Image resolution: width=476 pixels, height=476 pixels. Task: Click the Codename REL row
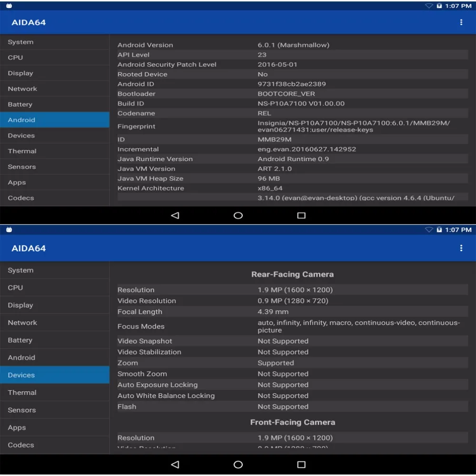click(293, 113)
